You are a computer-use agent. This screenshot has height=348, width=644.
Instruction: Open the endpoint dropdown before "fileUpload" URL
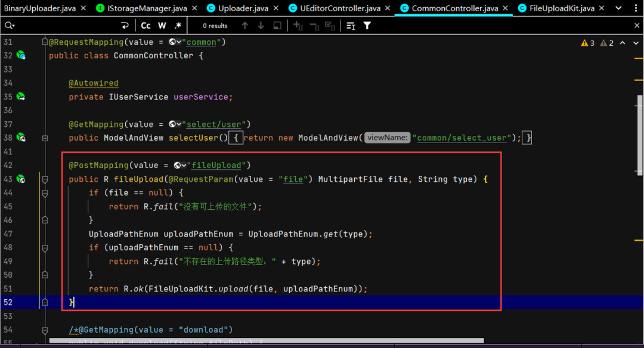[x=180, y=166]
